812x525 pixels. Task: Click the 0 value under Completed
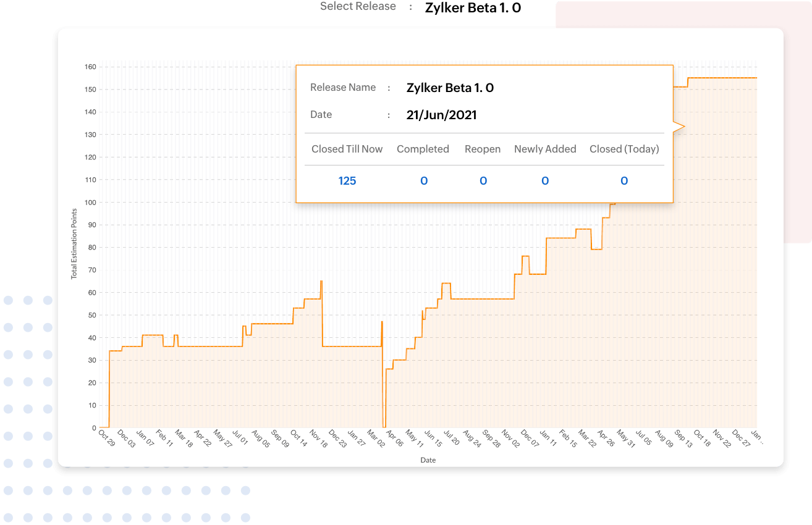pyautogui.click(x=424, y=181)
